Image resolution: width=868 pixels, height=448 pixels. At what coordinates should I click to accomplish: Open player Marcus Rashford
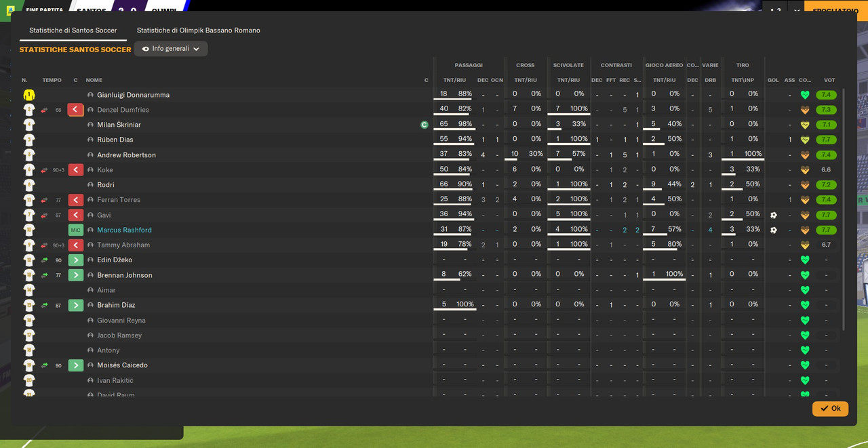pos(124,230)
